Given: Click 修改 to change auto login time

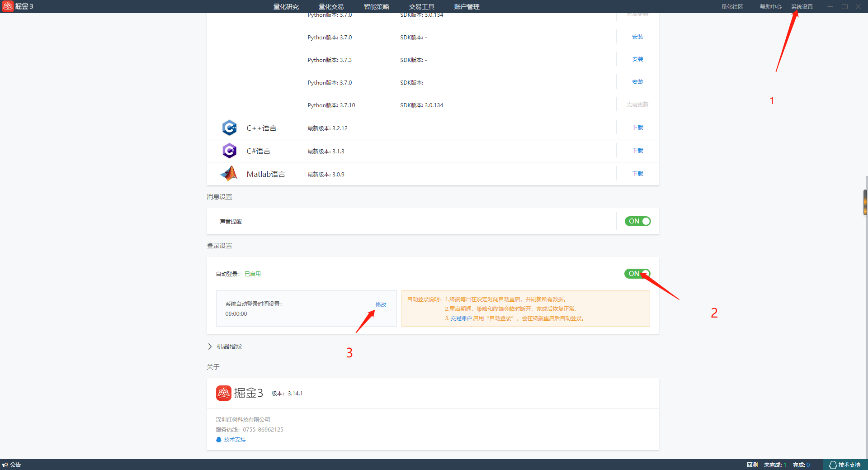Looking at the screenshot, I should pos(381,304).
